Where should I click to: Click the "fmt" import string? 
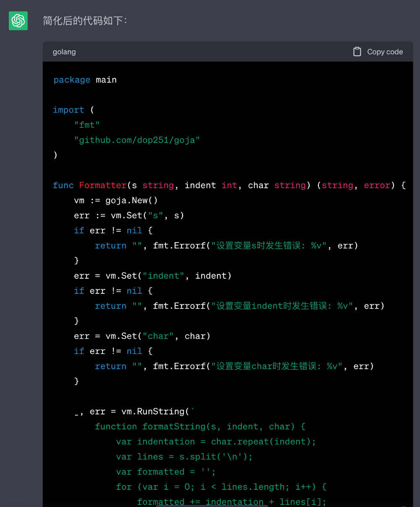click(x=87, y=125)
